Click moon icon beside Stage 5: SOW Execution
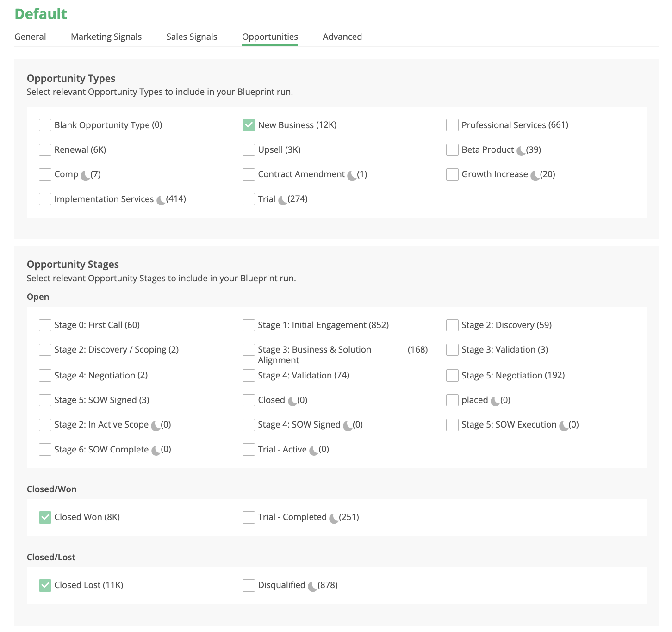The image size is (672, 632). 563,426
